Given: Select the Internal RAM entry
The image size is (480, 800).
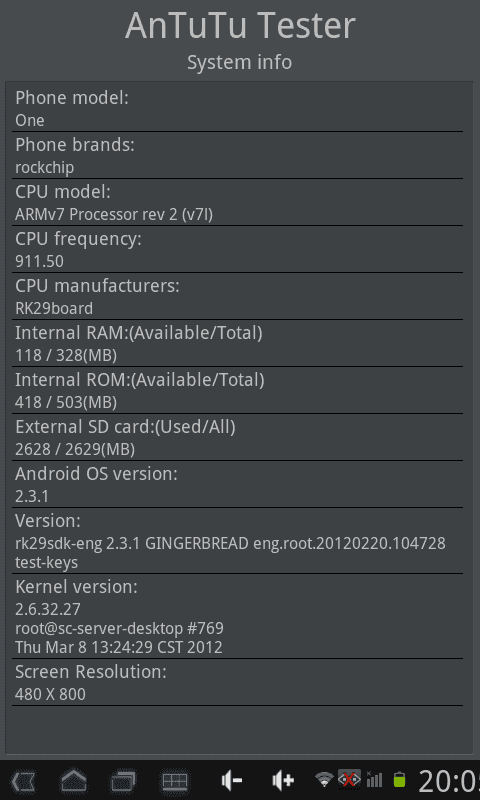Looking at the screenshot, I should coord(237,343).
